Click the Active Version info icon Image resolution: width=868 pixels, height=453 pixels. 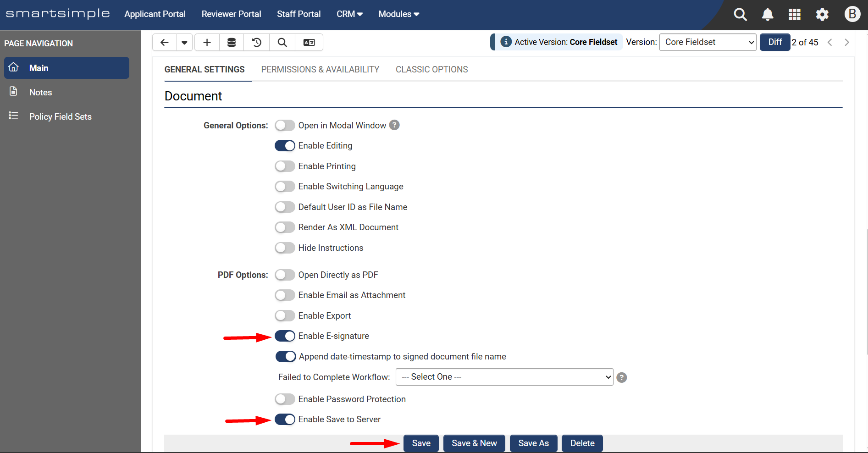pyautogui.click(x=506, y=42)
